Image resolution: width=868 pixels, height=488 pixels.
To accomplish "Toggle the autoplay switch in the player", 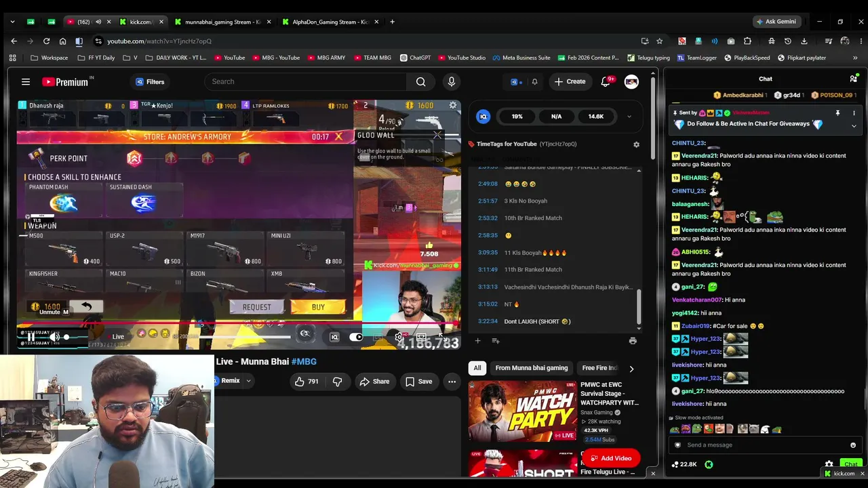I will [x=356, y=337].
